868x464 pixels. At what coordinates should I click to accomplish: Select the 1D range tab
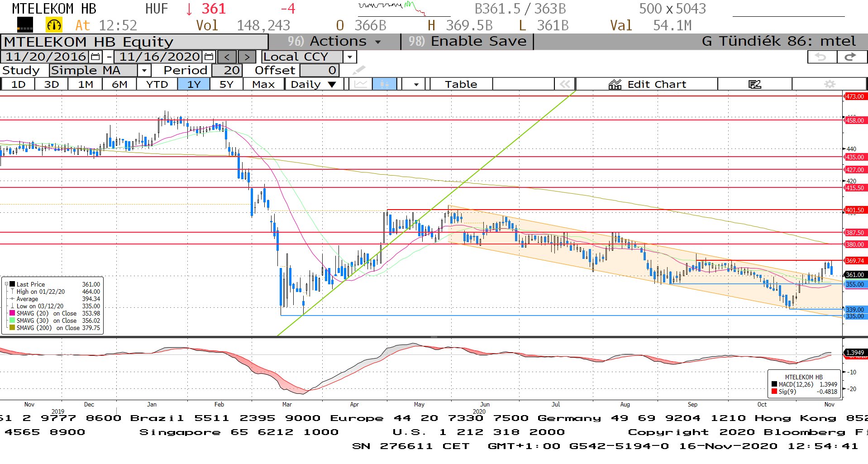[x=18, y=84]
